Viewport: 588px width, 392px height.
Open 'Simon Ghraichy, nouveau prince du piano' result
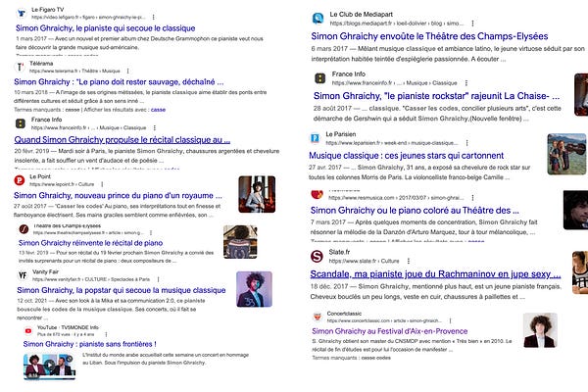118,195
